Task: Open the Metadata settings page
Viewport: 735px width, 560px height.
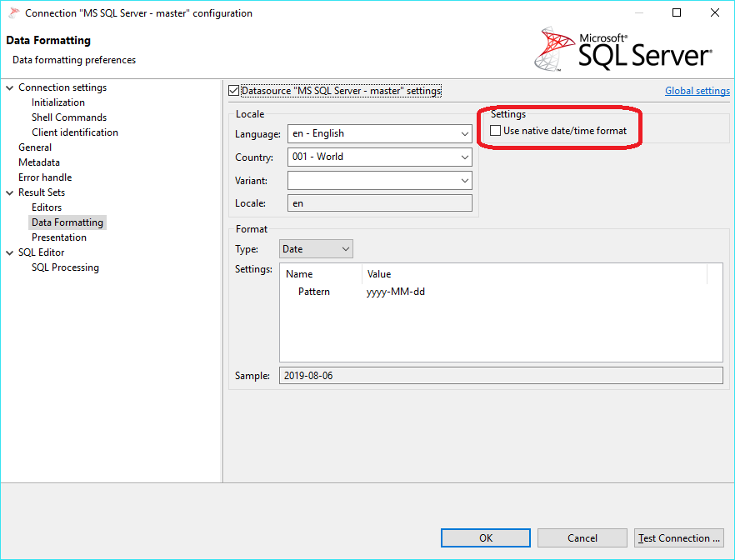Action: (x=38, y=162)
